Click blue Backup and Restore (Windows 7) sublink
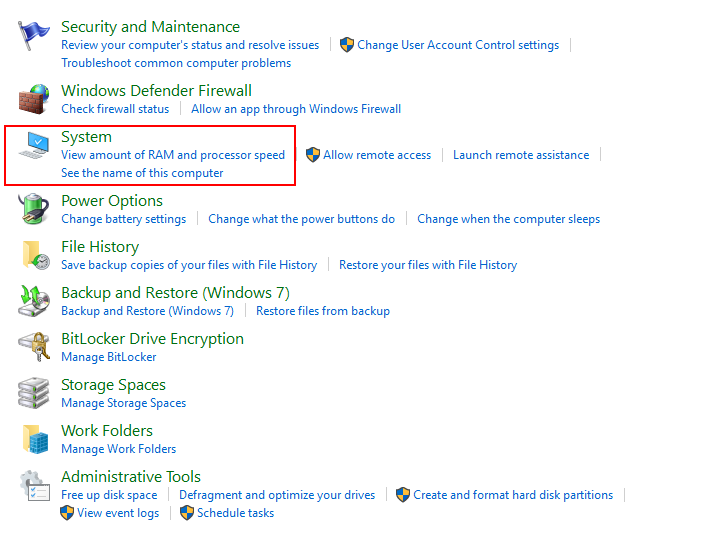Viewport: 715px width, 545px height. tap(147, 311)
